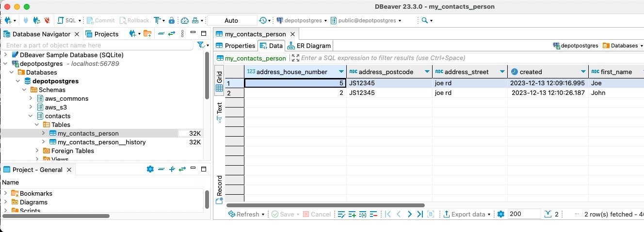Click the SQL filter expression field
644x232 pixels.
(383, 58)
